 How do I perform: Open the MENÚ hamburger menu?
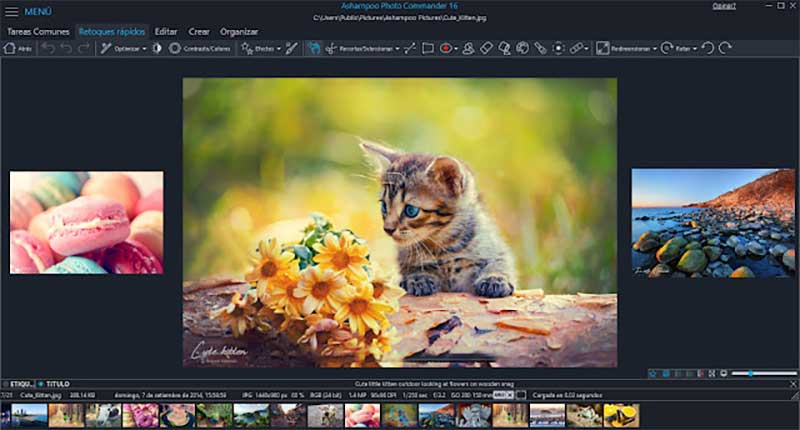[x=30, y=11]
